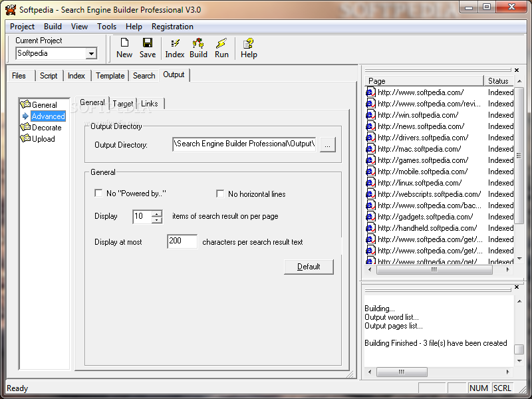
Task: Click the page icon for gadgets.softpedia.com
Action: coord(370,217)
